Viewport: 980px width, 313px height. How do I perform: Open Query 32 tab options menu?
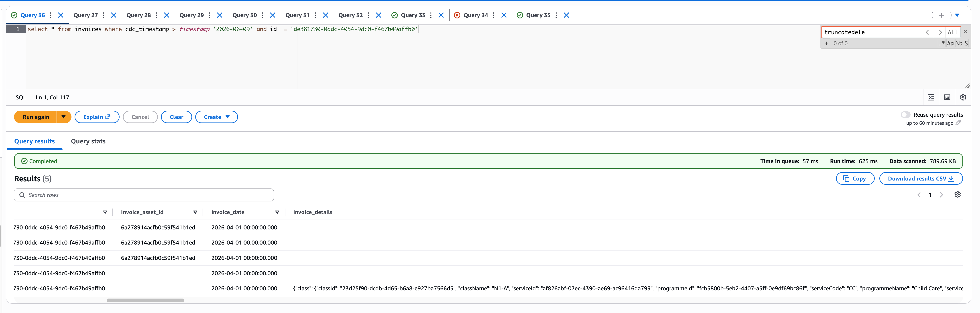click(368, 15)
